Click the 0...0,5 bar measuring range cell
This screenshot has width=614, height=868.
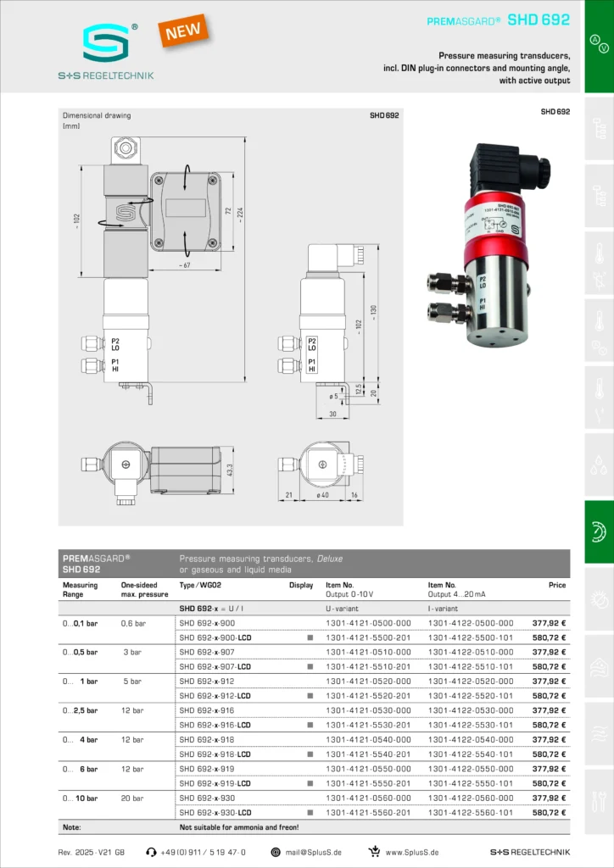tap(81, 652)
